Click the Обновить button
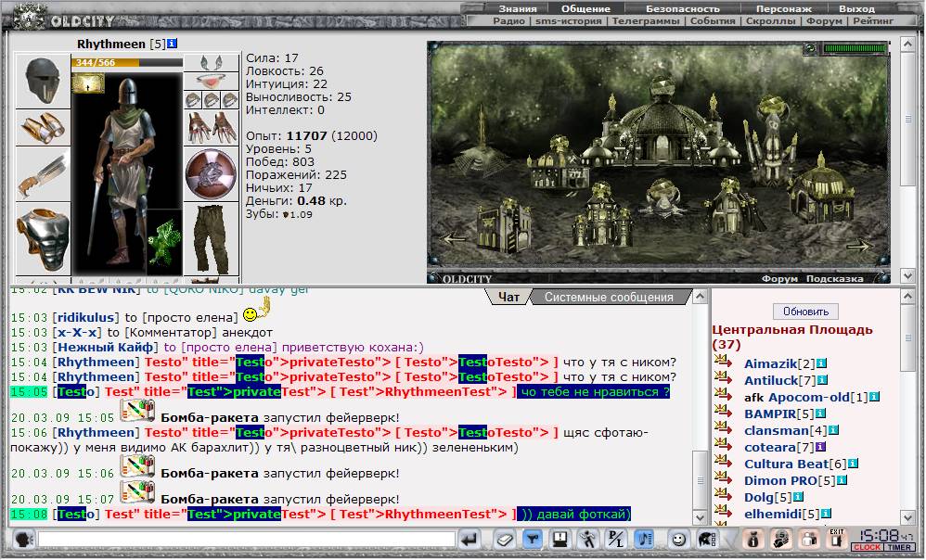This screenshot has height=560, width=926. 805,311
